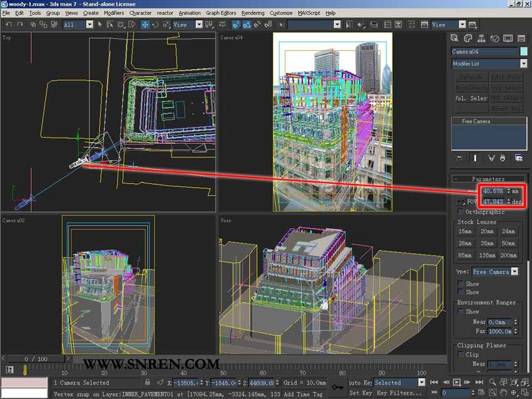Screen dimensions: 532x399
Task: Open Select by Name tool
Action: coord(110,24)
